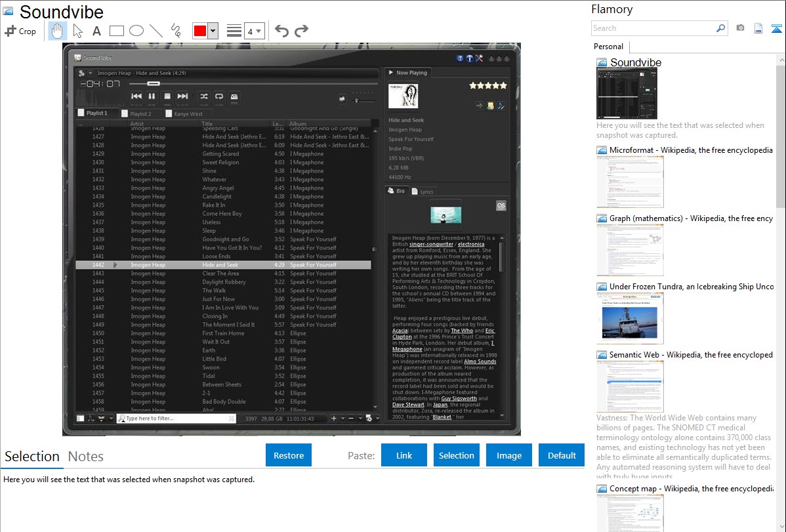The width and height of the screenshot is (786, 532).
Task: Select the Crop tool
Action: tap(20, 31)
